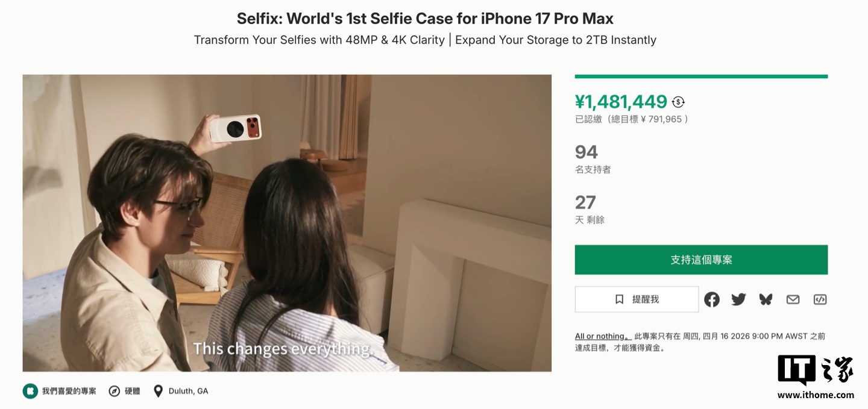Share project via Bluesky butterfly icon
The image size is (868, 409).
point(766,299)
